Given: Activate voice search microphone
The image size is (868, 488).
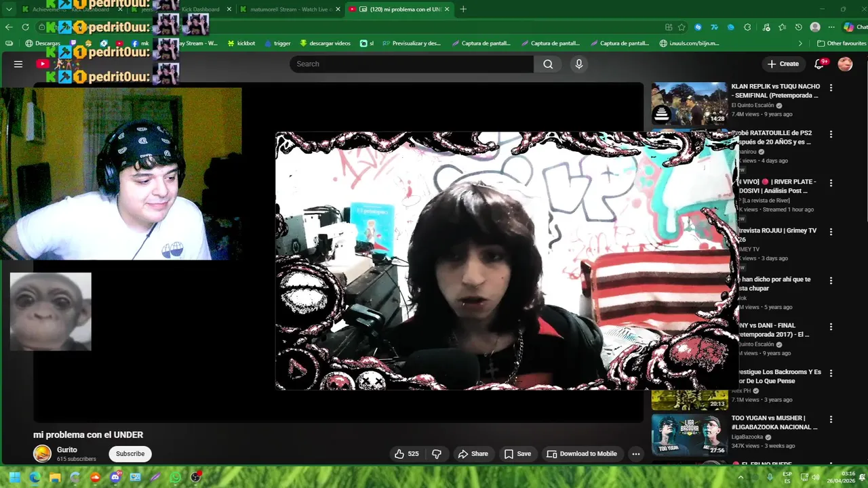Looking at the screenshot, I should pos(578,64).
